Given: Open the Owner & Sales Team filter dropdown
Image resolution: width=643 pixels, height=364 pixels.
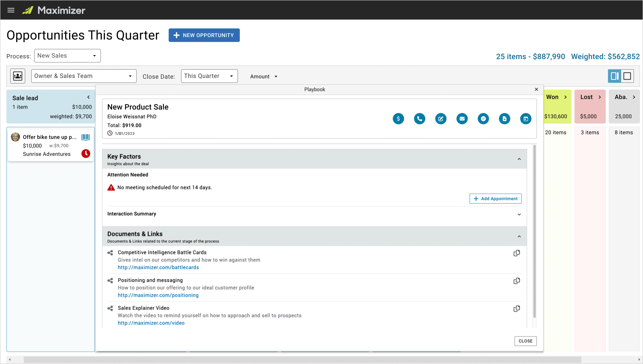Looking at the screenshot, I should [x=83, y=76].
